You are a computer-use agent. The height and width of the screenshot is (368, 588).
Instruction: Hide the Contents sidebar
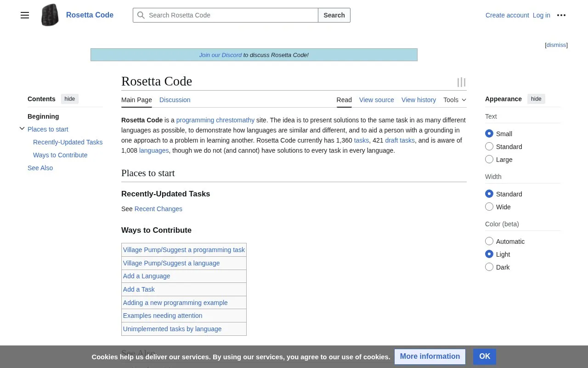point(70,99)
